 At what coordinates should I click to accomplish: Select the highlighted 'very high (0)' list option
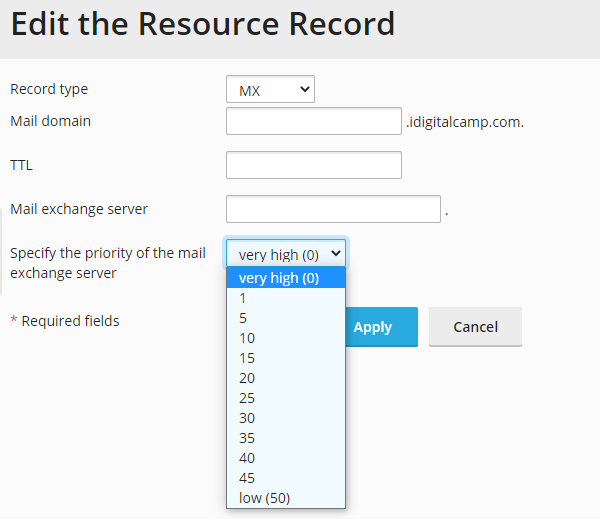point(286,278)
